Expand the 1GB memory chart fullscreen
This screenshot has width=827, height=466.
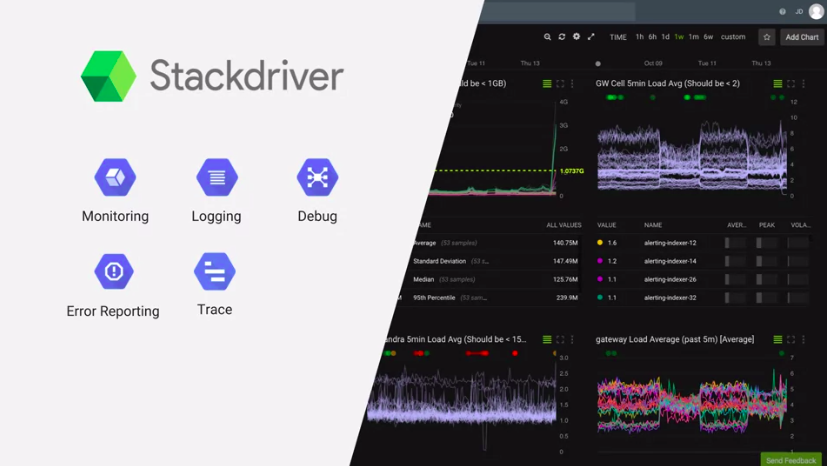(x=560, y=84)
